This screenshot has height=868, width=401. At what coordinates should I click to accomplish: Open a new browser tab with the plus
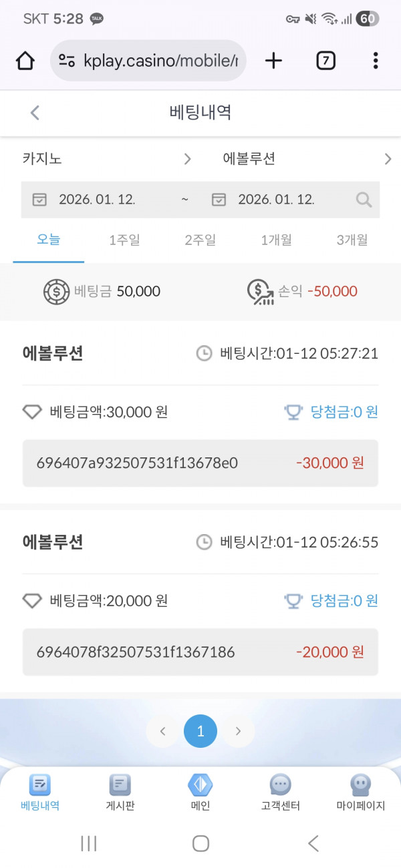(273, 60)
